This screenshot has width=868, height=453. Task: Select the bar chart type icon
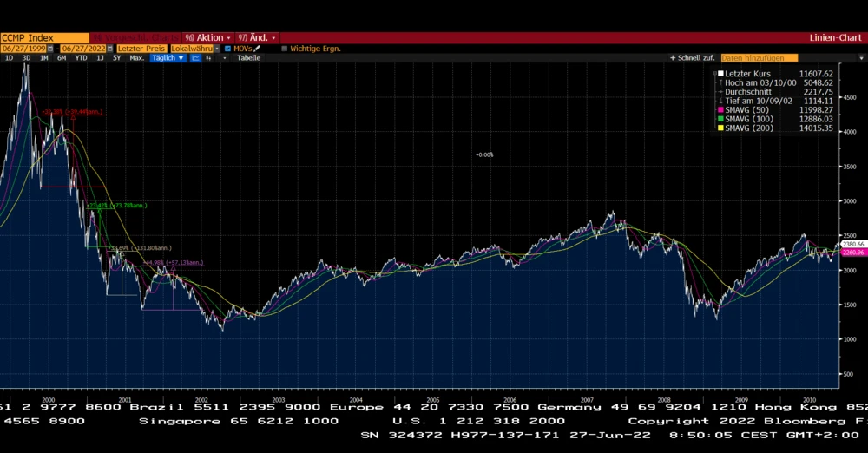tap(209, 58)
